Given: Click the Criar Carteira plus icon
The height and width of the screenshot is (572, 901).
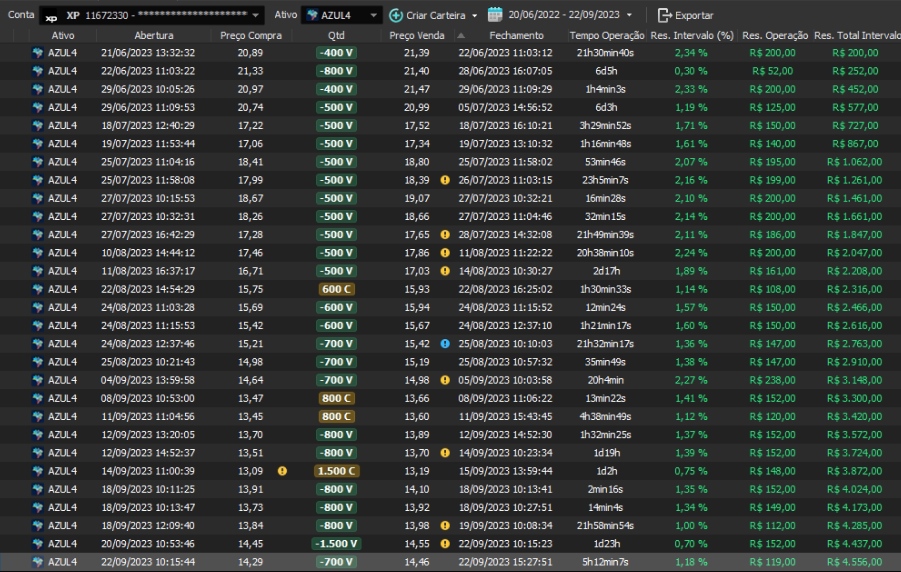Looking at the screenshot, I should pos(396,15).
